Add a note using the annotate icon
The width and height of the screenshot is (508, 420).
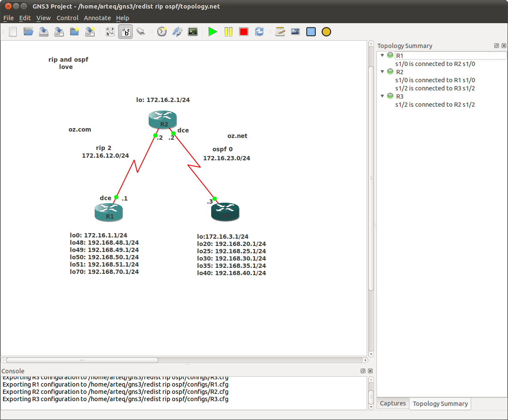tap(280, 31)
